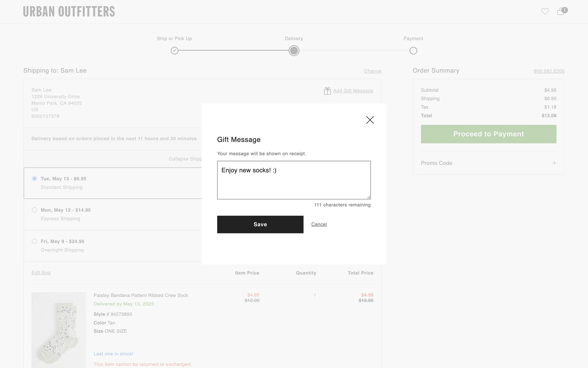
Task: Open the wishlist heart icon
Action: click(545, 11)
